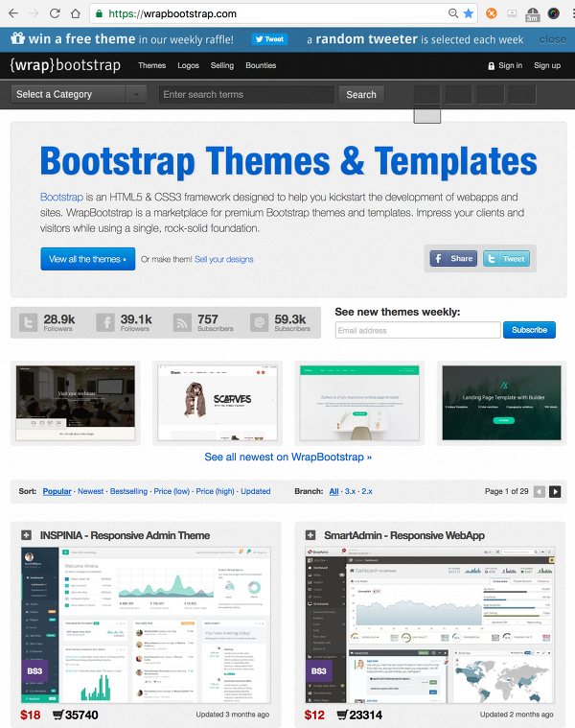Click the RSS icon with 757 subscribers
Viewport: 575px width, 728px height.
(x=182, y=322)
